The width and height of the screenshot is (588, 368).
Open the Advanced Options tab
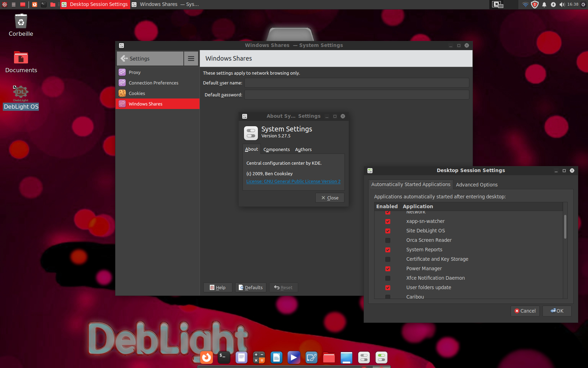477,185
